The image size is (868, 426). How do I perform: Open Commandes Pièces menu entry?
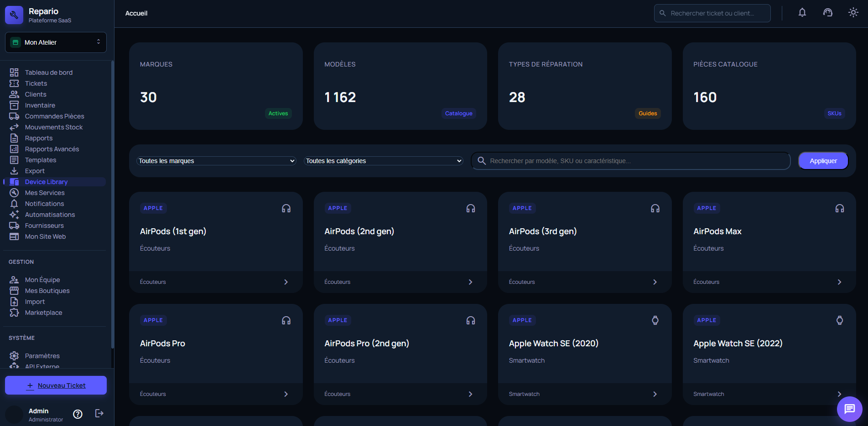[x=54, y=116]
